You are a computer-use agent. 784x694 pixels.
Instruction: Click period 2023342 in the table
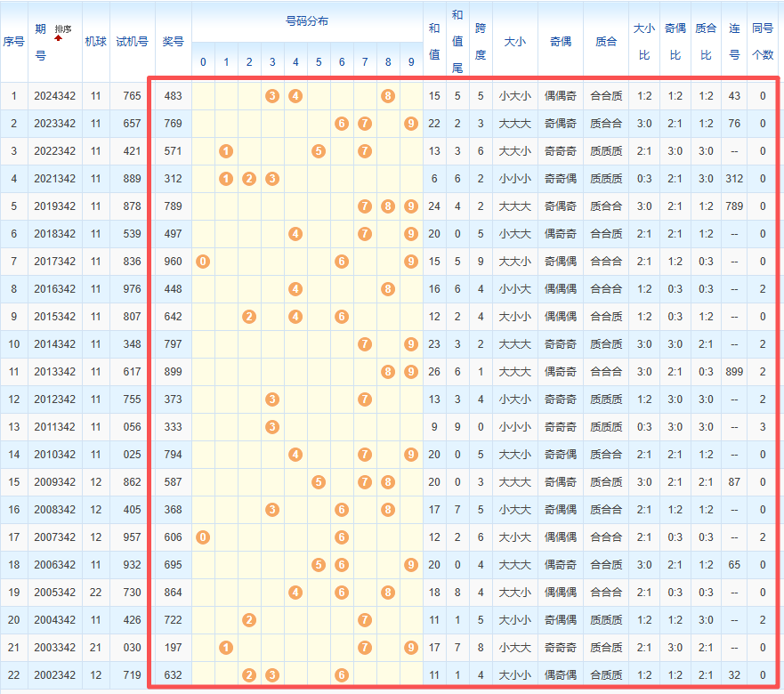(55, 124)
